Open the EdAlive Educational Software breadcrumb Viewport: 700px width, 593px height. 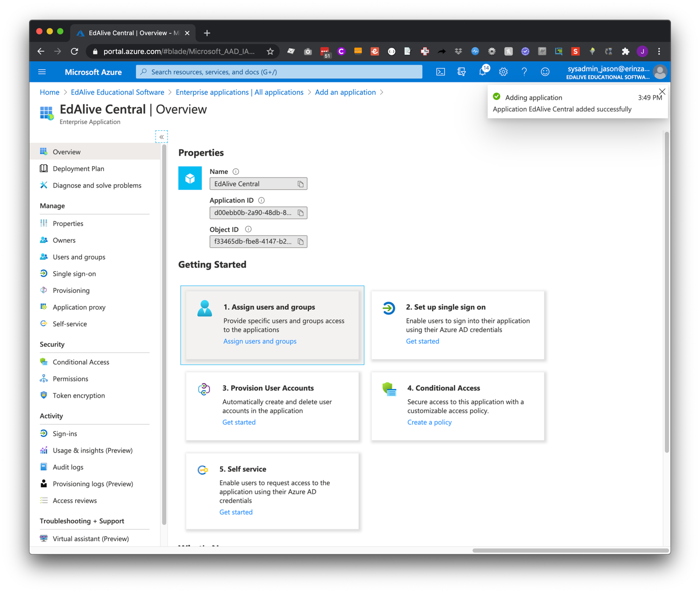tap(117, 92)
